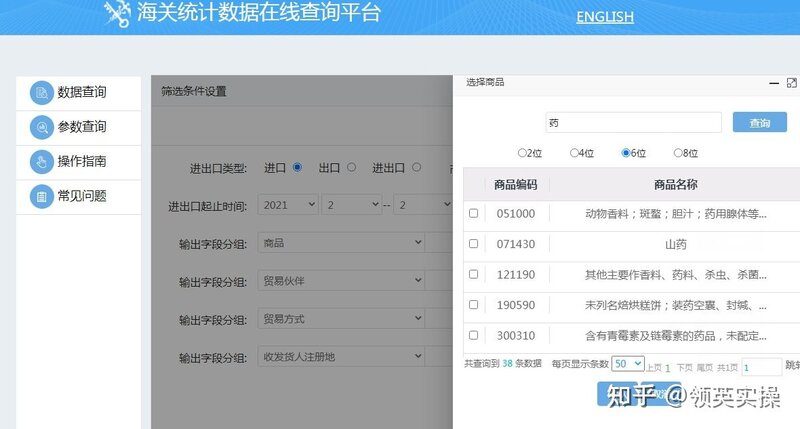Click the 下页 next page link
800x429 pixels.
[684, 367]
